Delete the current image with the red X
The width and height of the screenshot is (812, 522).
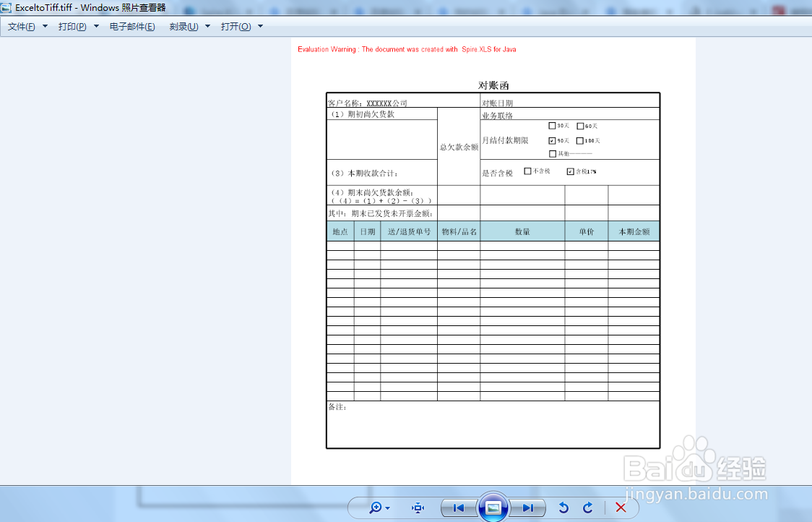tap(620, 508)
